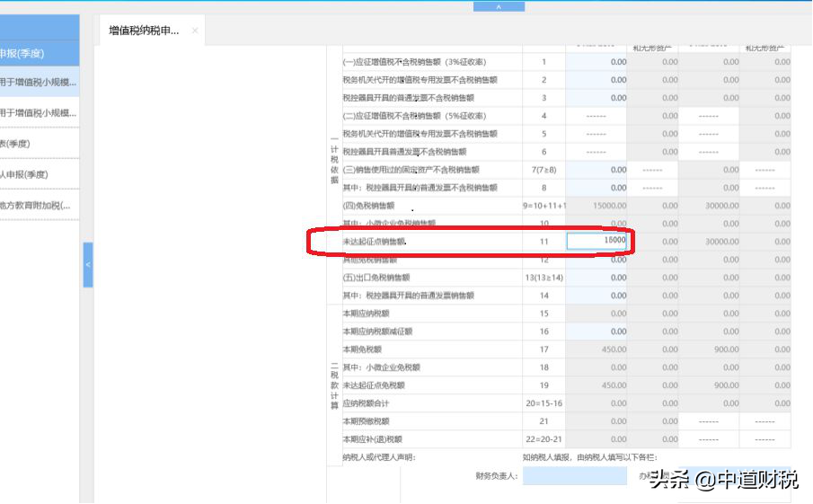The width and height of the screenshot is (813, 504).
Task: Select the 增值税纳税申... tab
Action: tap(144, 31)
